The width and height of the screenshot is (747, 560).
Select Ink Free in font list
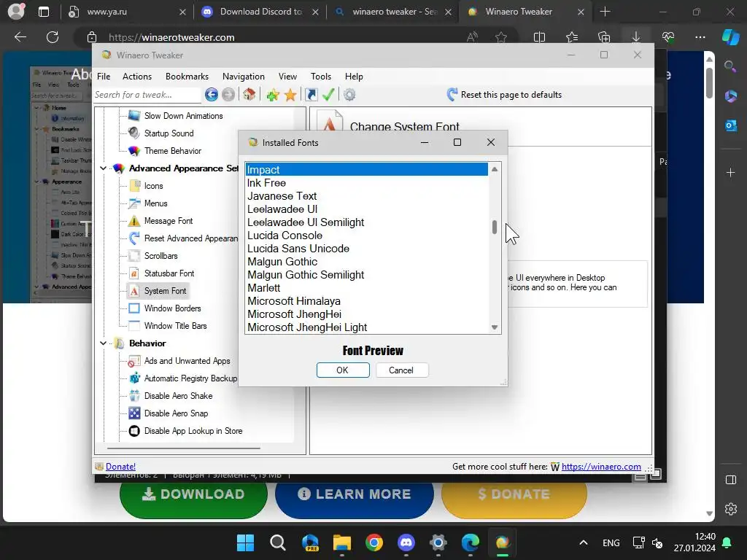[x=366, y=183]
